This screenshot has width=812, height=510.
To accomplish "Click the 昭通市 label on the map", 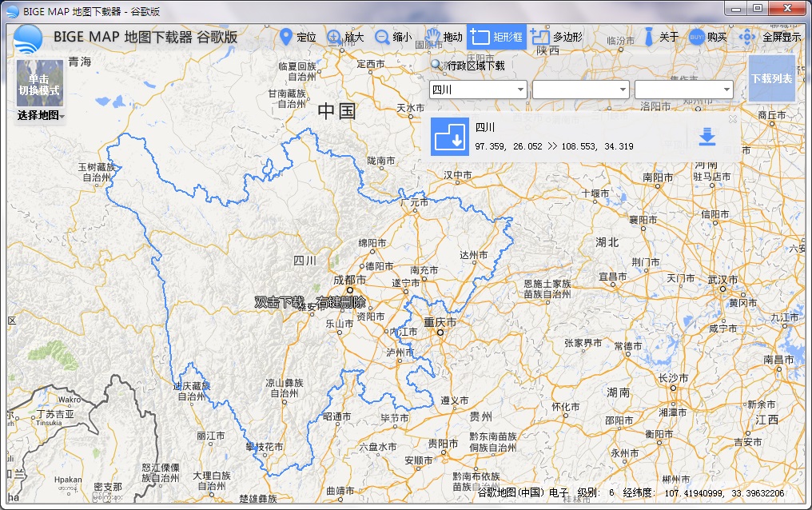I will point(336,416).
